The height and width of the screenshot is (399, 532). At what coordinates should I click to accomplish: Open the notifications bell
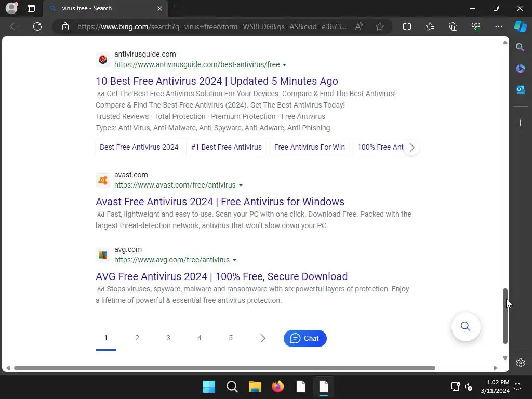point(518,387)
